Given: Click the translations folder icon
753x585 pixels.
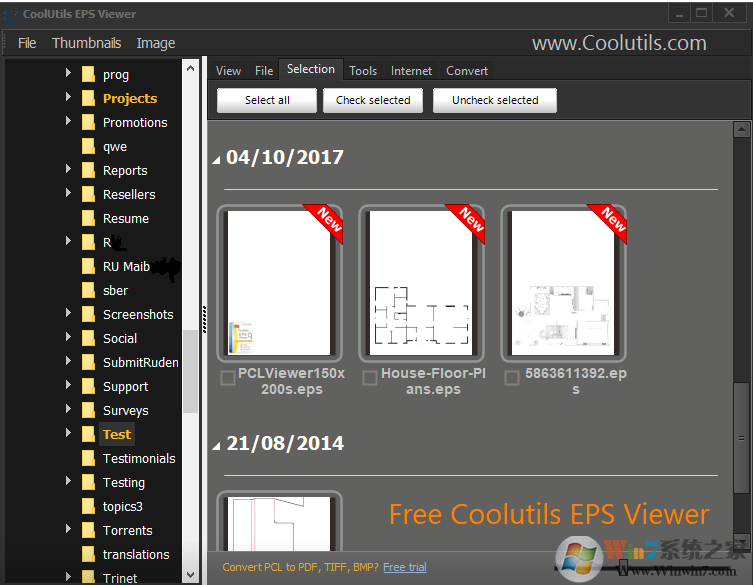Looking at the screenshot, I should tap(88, 555).
